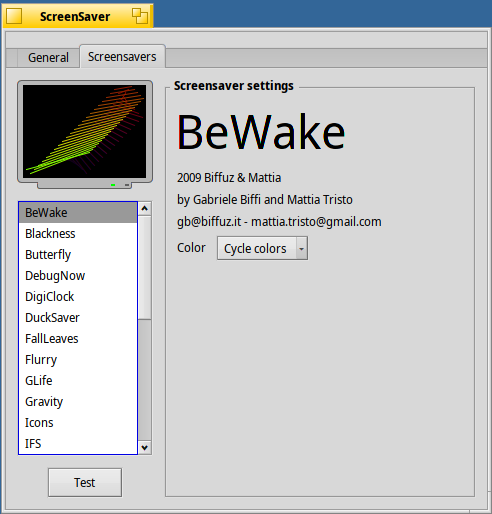Select BeWake in the screensaver list

[x=78, y=213]
